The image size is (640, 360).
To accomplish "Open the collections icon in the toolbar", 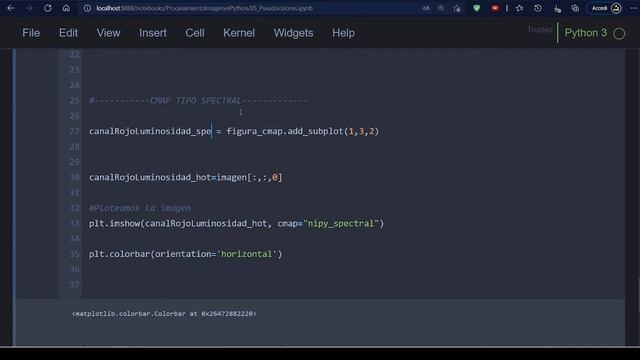I will point(575,8).
